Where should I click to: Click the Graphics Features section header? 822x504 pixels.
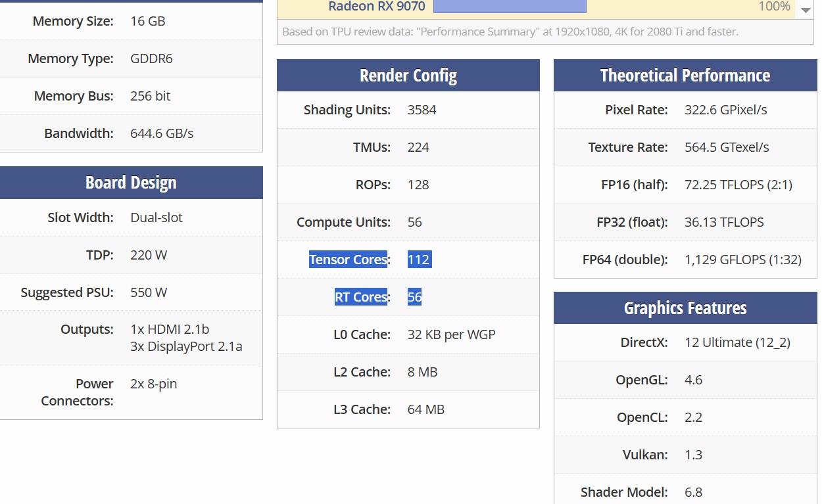[x=685, y=308]
